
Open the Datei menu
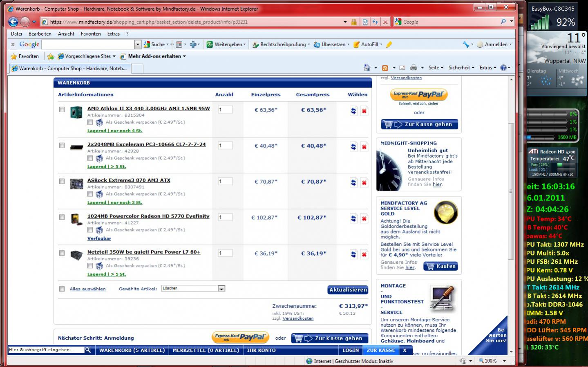coord(16,34)
